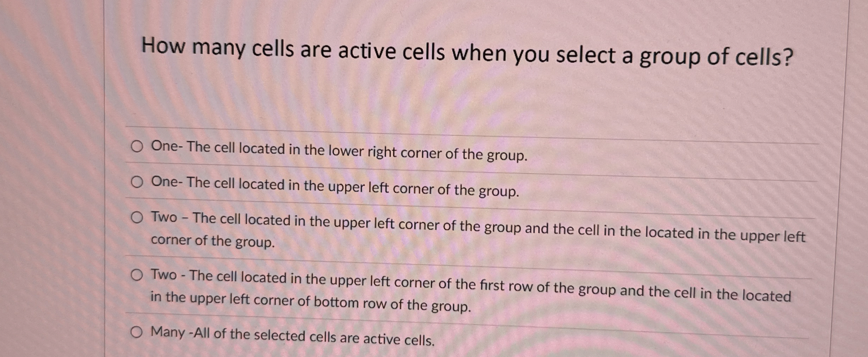Image resolution: width=868 pixels, height=357 pixels.
Task: Click the empty area below the question title
Action: 423,99
